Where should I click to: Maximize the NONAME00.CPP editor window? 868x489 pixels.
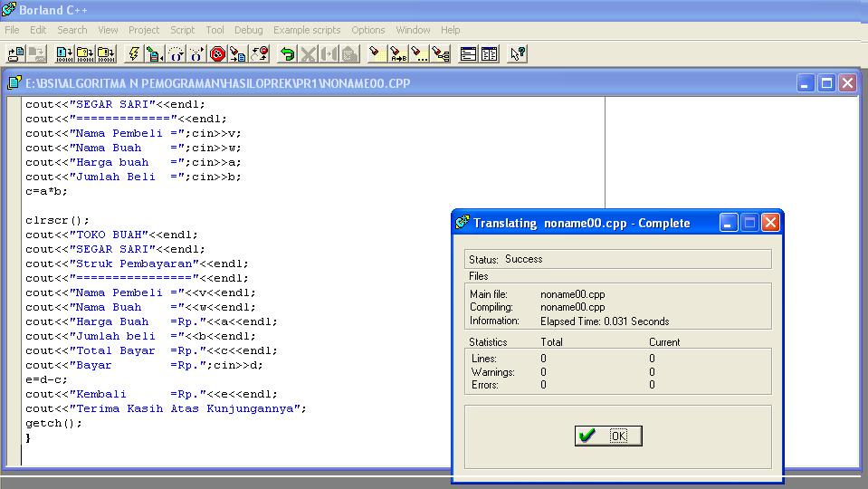pyautogui.click(x=826, y=83)
